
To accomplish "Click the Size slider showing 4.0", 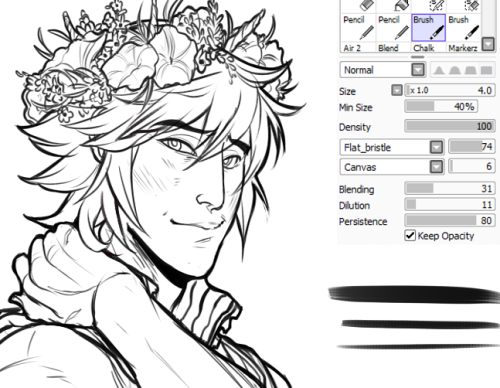I will coord(450,90).
